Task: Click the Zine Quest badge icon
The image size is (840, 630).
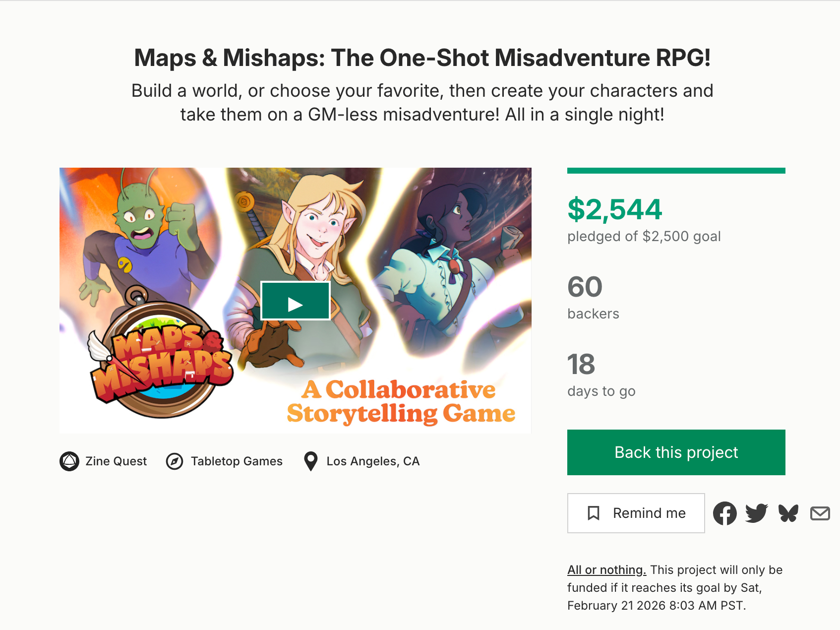Action: click(69, 461)
